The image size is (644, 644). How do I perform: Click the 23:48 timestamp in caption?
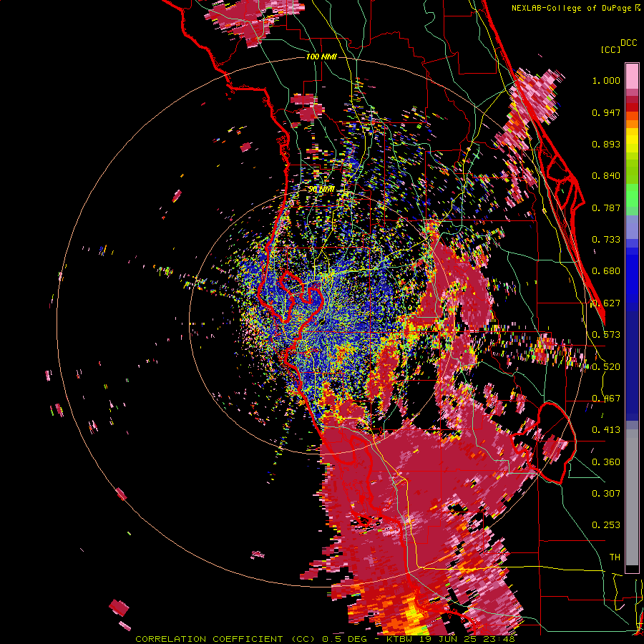click(x=499, y=639)
